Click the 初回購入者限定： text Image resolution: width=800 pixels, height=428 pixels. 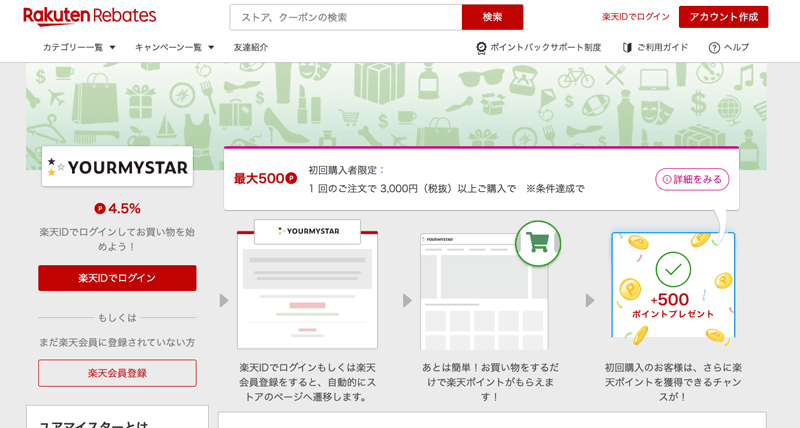pos(347,170)
